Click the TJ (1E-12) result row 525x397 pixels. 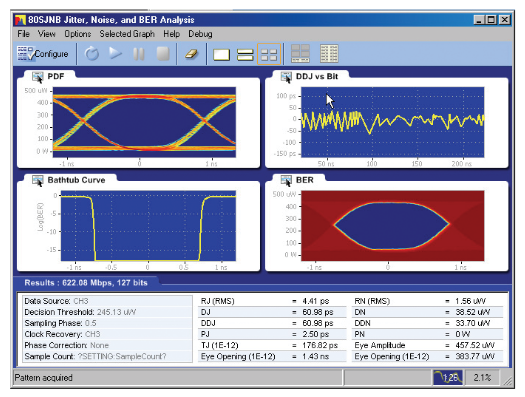272,345
